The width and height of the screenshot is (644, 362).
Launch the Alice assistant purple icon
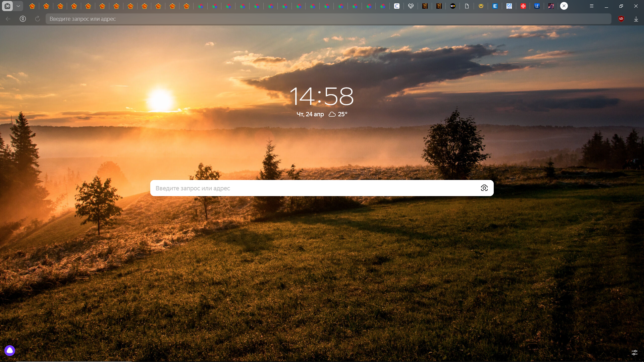click(10, 351)
